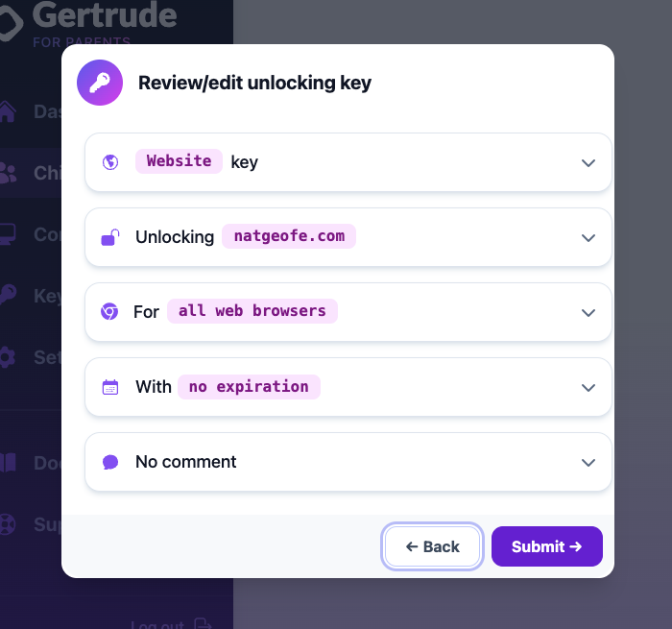This screenshot has height=629, width=672.
Task: Click the globe icon beside Website key
Action: (x=110, y=162)
